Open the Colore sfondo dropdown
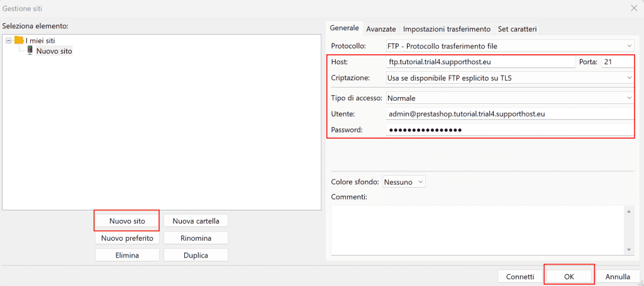The height and width of the screenshot is (286, 644). tap(404, 181)
